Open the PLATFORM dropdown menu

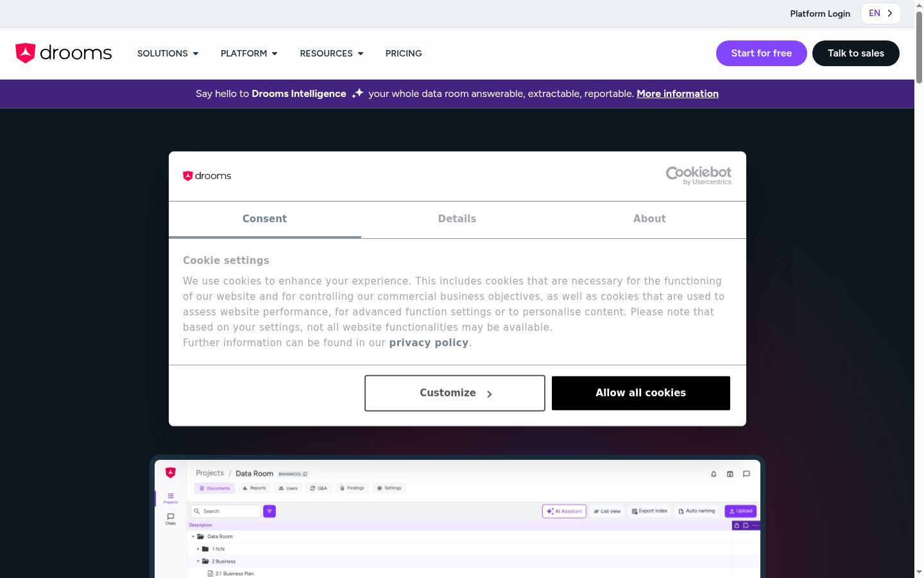[x=249, y=53]
